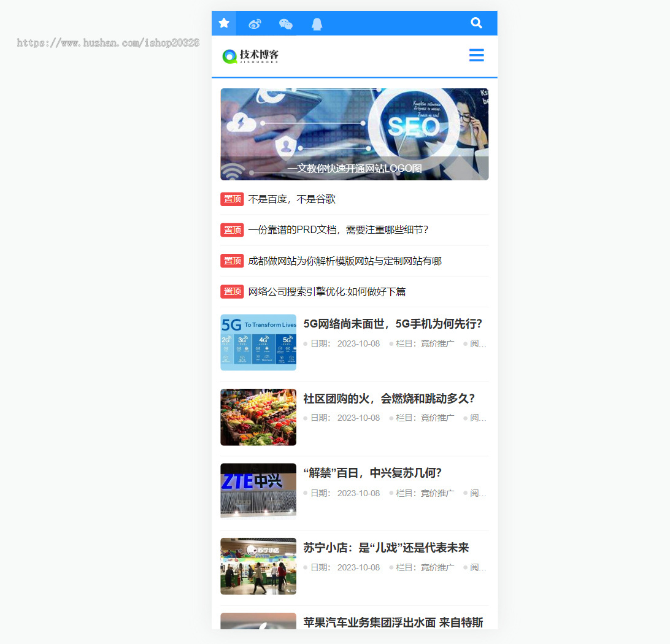
Task: Click date 2023-10-08 under 苏宁小店 article
Action: 358,567
